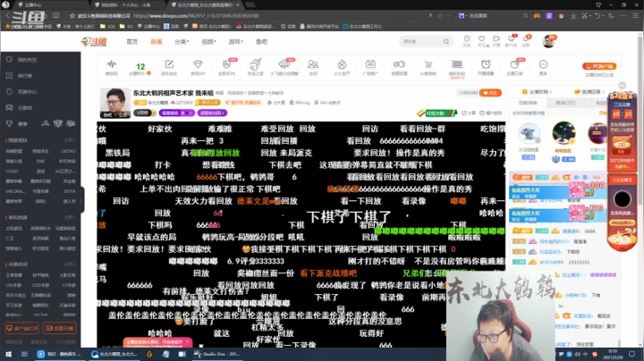Open DNF in the sidebar game list
644x361 pixels.
pyautogui.click(x=40, y=161)
